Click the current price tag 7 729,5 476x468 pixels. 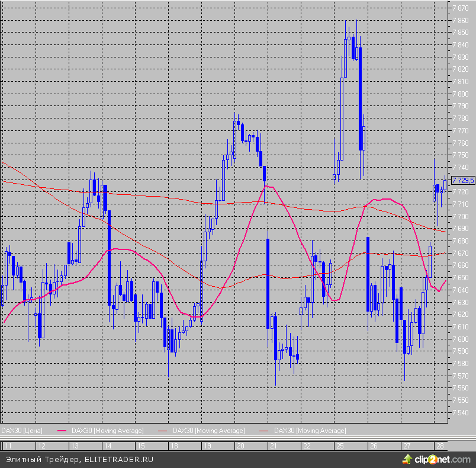[463, 180]
